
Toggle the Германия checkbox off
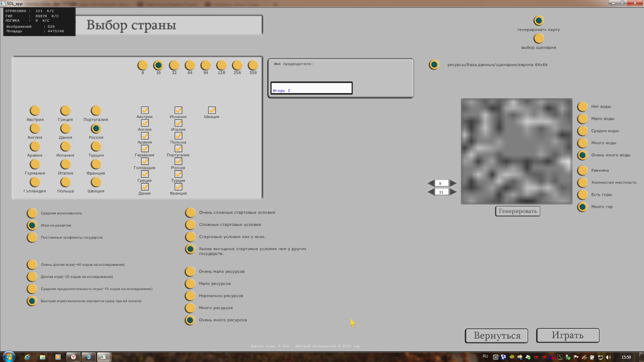click(x=145, y=148)
